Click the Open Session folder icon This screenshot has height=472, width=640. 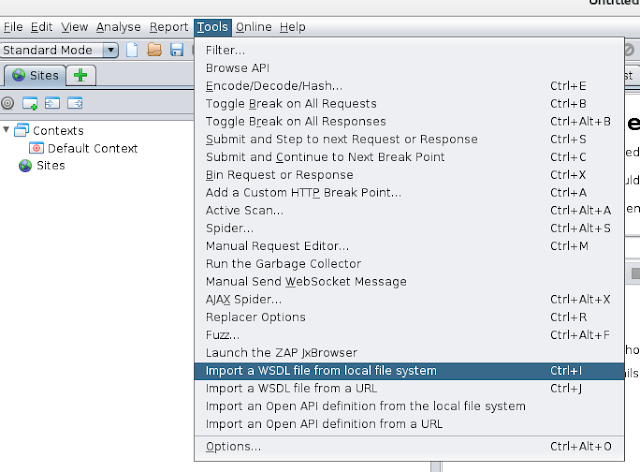coord(154,50)
